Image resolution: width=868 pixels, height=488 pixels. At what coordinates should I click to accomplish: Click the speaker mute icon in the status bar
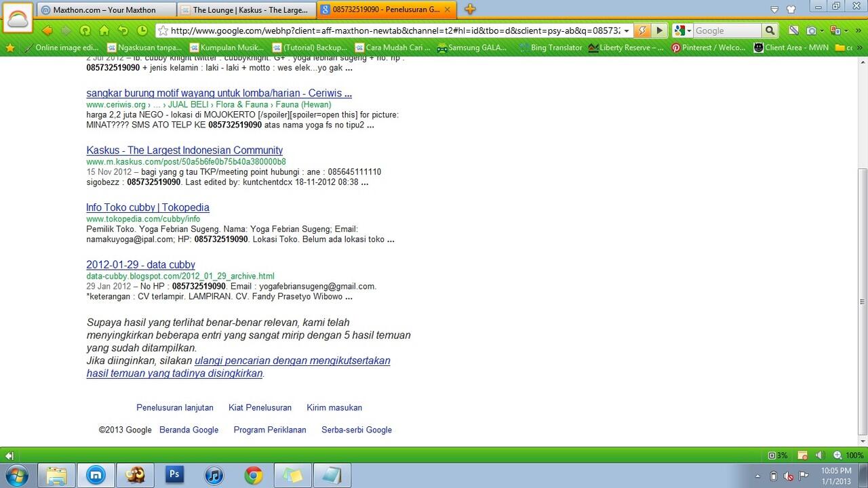coord(819,455)
